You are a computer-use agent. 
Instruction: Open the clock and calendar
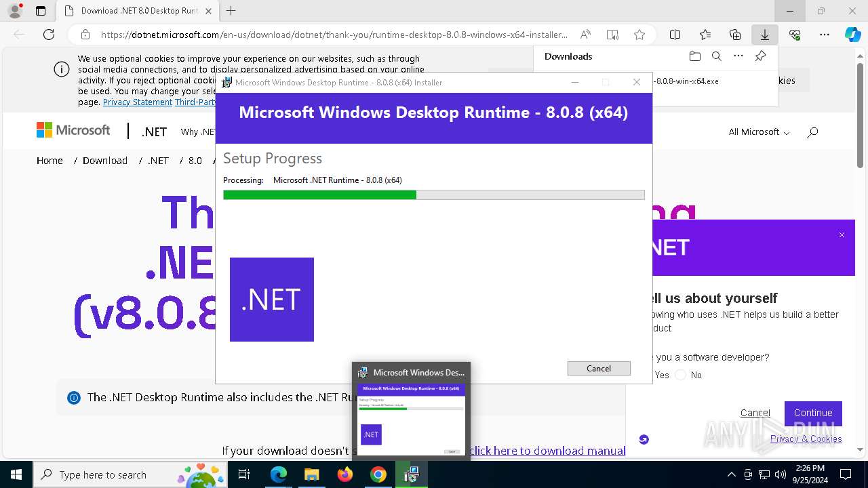tap(810, 474)
